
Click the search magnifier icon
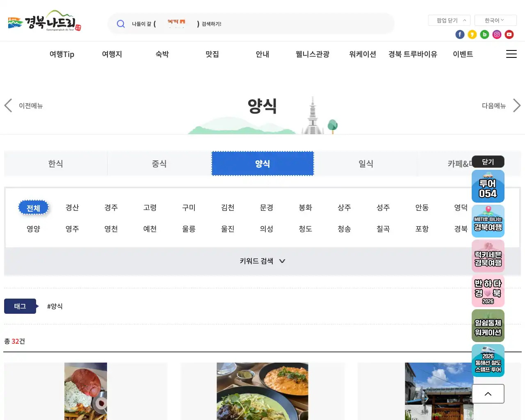tap(121, 24)
